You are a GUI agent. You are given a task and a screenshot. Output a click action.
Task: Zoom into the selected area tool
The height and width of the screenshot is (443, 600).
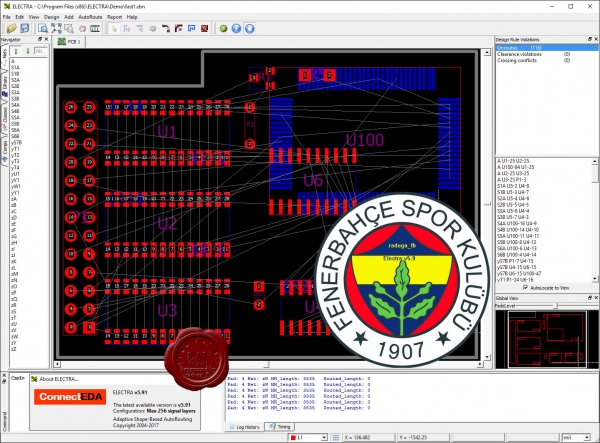(x=69, y=28)
